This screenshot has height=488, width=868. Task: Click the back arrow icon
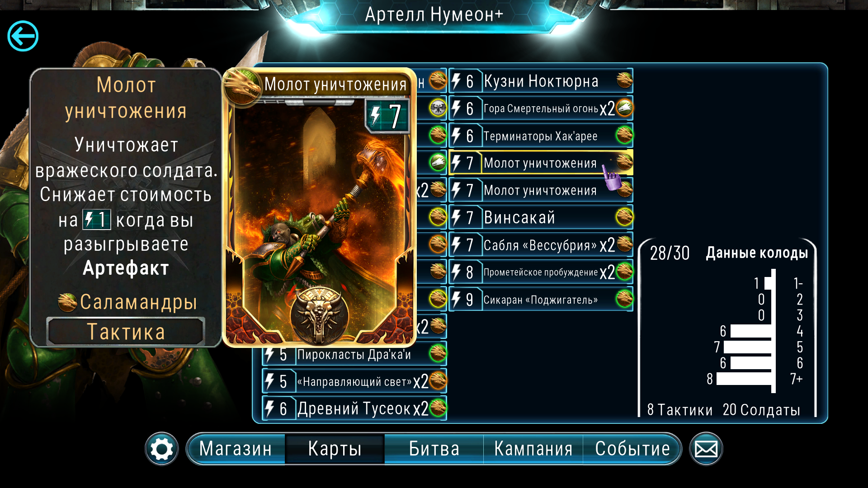click(x=23, y=36)
